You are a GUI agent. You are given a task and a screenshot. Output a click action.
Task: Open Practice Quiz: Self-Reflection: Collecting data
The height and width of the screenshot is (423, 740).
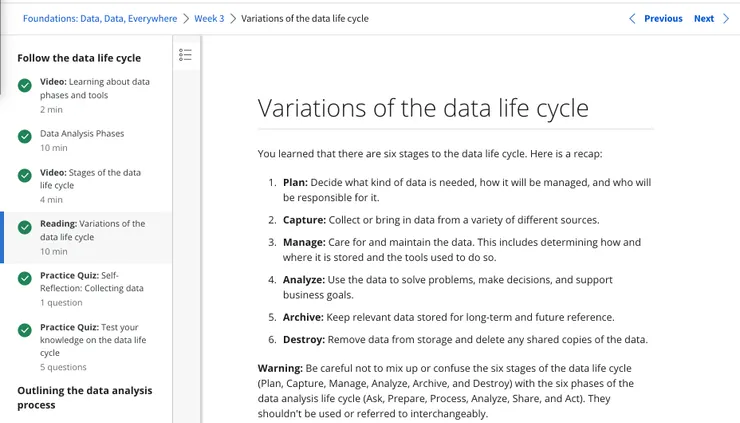(92, 281)
